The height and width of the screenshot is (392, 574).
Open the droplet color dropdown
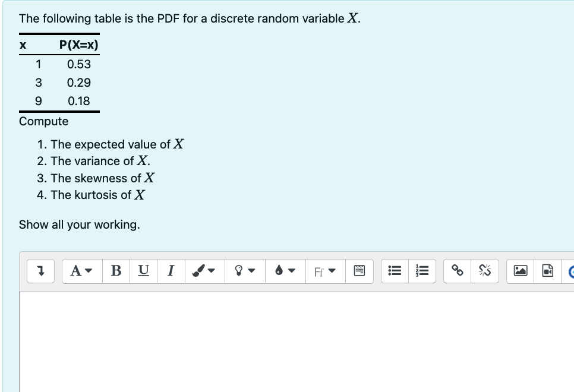(x=285, y=271)
